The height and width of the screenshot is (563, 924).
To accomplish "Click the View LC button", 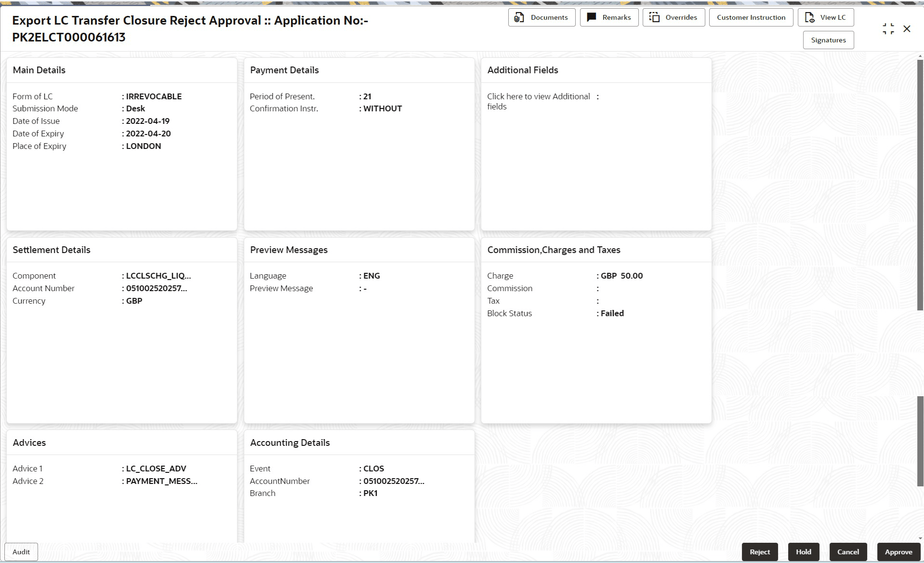I will pyautogui.click(x=826, y=17).
